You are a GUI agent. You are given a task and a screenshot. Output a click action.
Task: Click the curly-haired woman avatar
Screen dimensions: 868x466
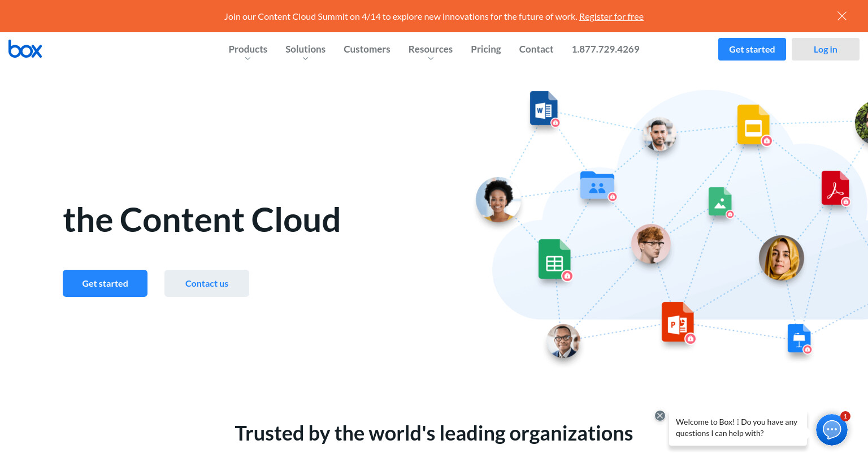[498, 200]
